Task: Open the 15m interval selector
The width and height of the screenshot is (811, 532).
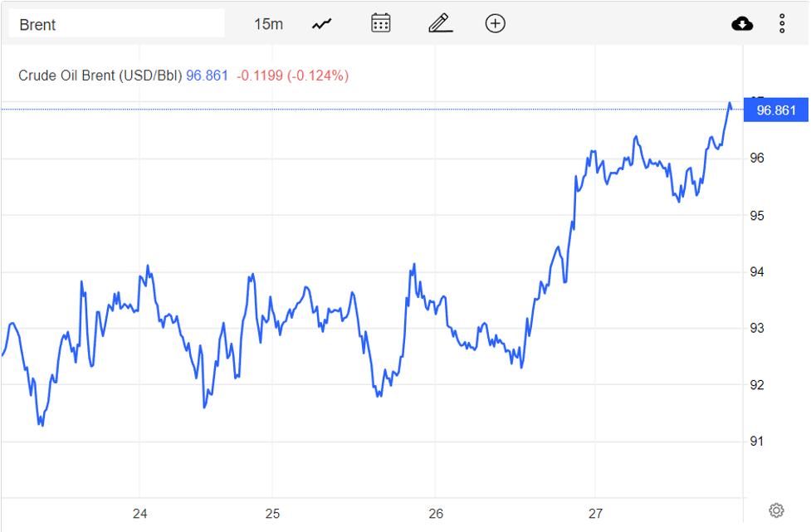Action: click(268, 24)
